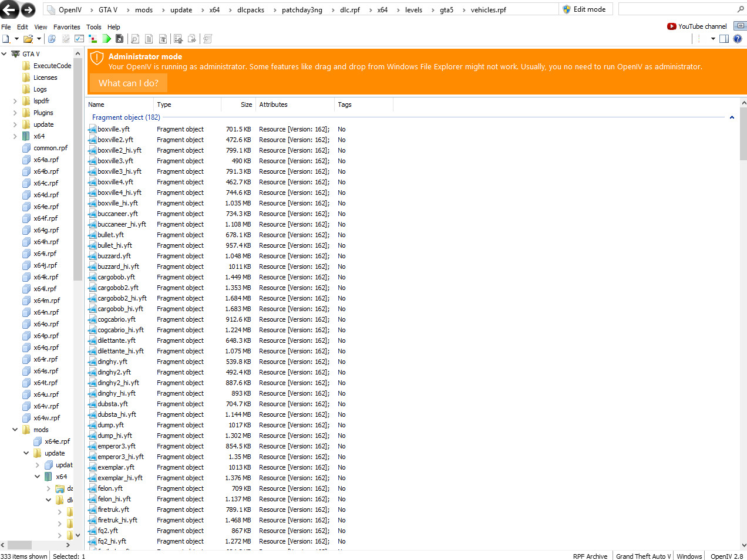Image resolution: width=747 pixels, height=560 pixels.
Task: Click the blue help question mark icon
Action: 738,39
